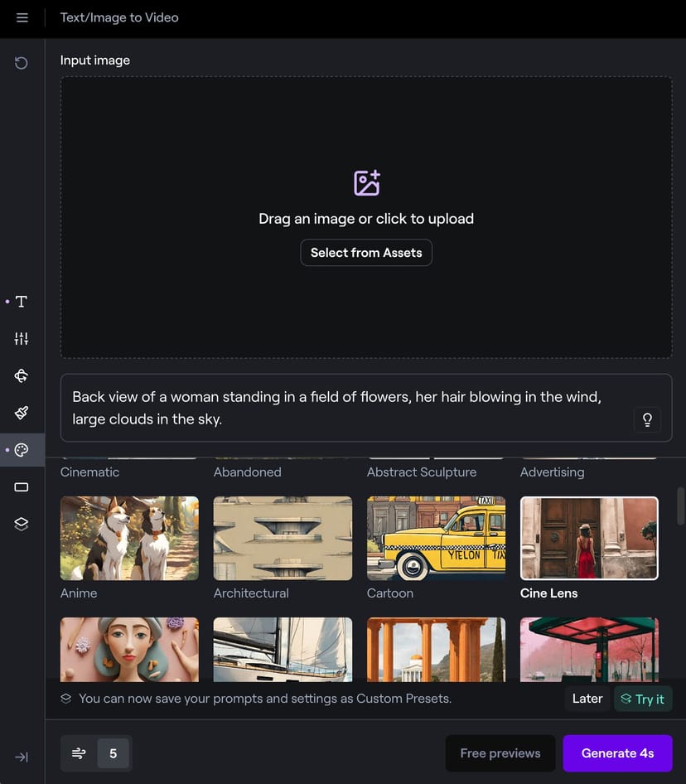Open the presets layers icon
The width and height of the screenshot is (686, 784).
(22, 524)
